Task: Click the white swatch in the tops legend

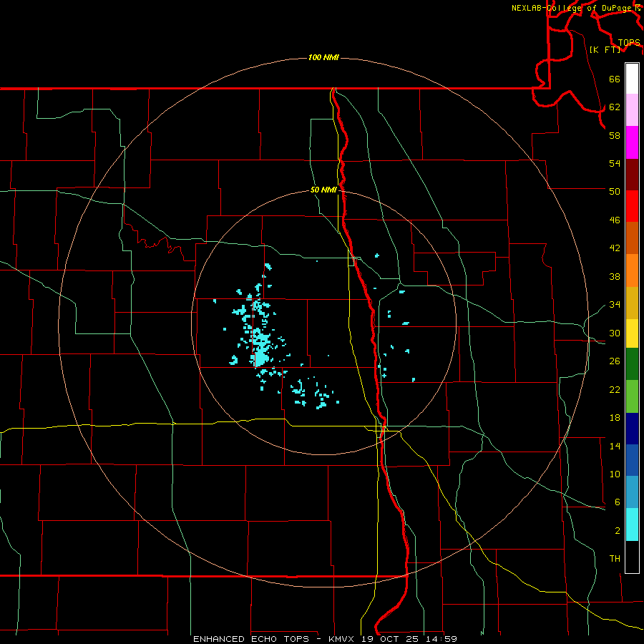Action: (x=632, y=79)
